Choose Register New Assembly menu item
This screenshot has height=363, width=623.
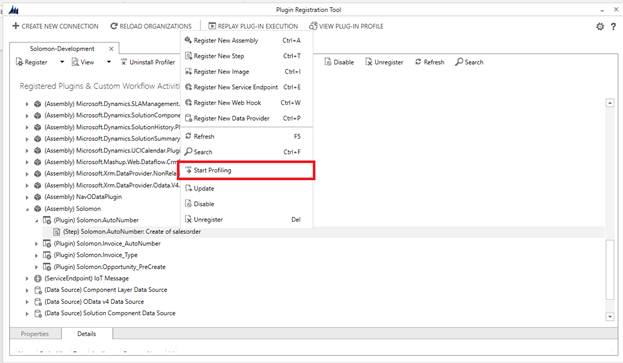[246, 41]
